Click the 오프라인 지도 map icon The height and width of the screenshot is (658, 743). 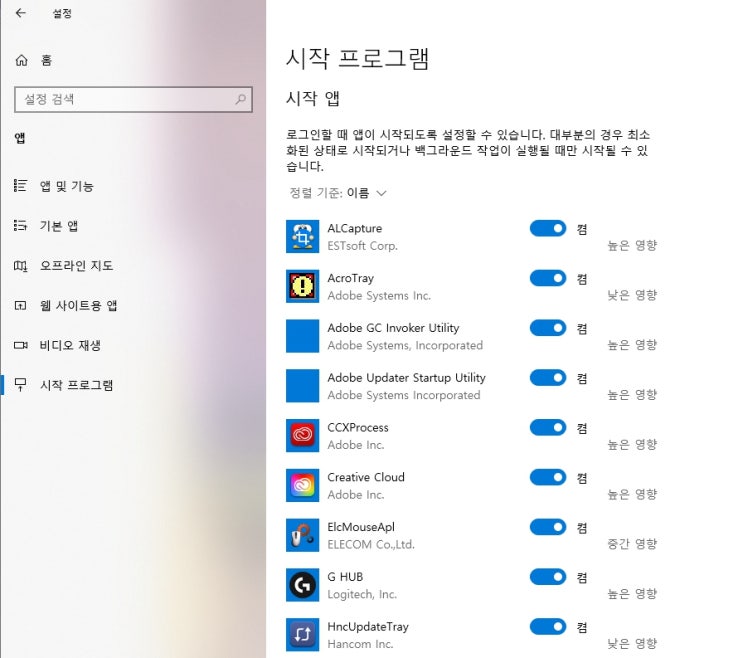coord(20,266)
